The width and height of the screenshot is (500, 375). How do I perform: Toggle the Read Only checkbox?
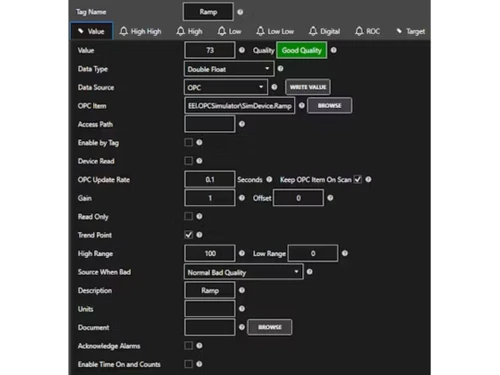coord(188,216)
